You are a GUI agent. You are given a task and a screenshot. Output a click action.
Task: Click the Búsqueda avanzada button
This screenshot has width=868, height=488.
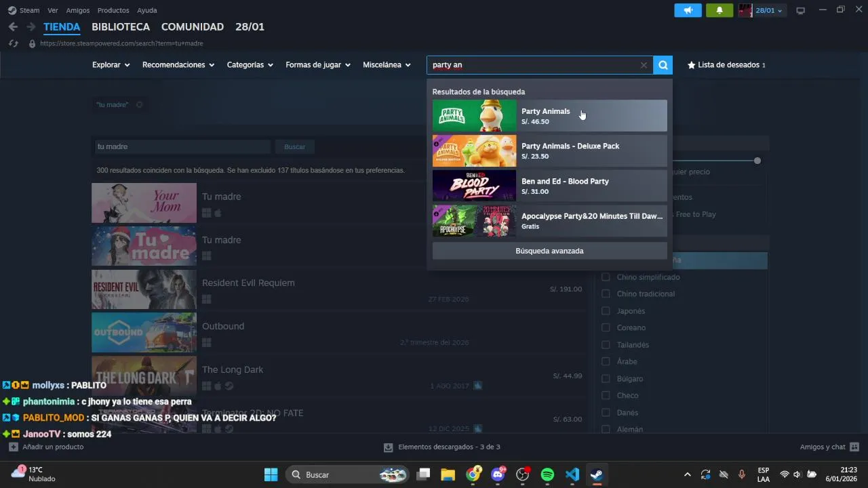549,251
